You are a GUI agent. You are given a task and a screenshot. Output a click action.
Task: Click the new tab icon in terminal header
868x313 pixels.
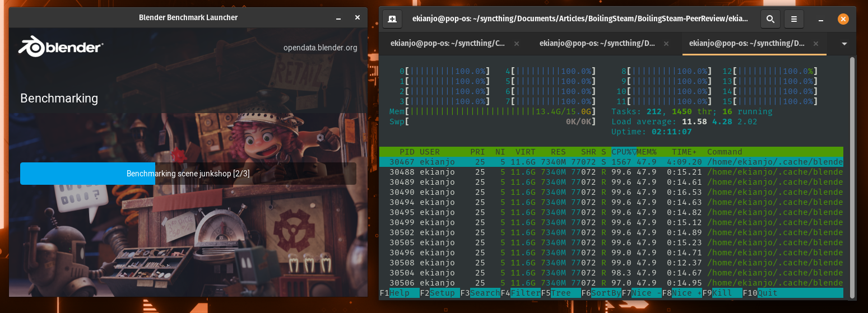(392, 19)
